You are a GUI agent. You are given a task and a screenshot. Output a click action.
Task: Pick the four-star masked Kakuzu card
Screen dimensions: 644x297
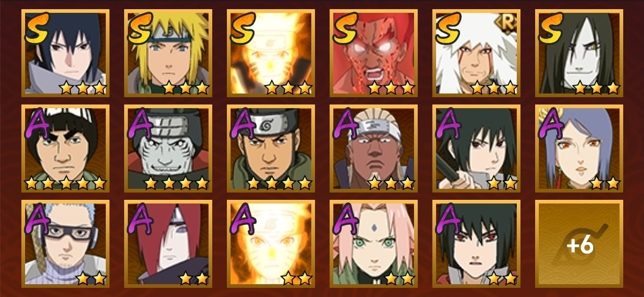pos(168,148)
